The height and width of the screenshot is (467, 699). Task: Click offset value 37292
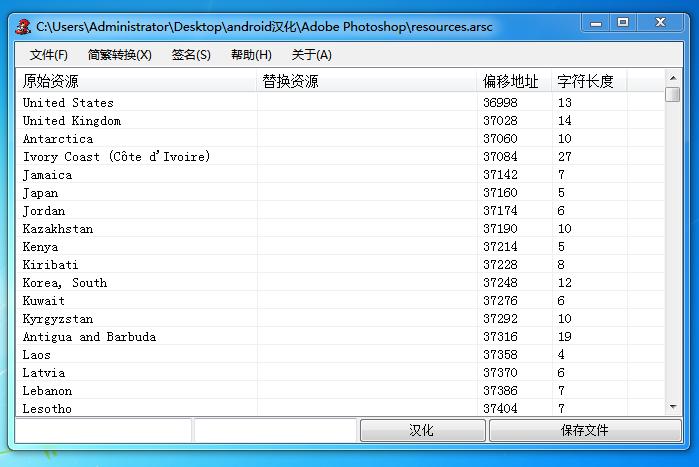coord(500,319)
